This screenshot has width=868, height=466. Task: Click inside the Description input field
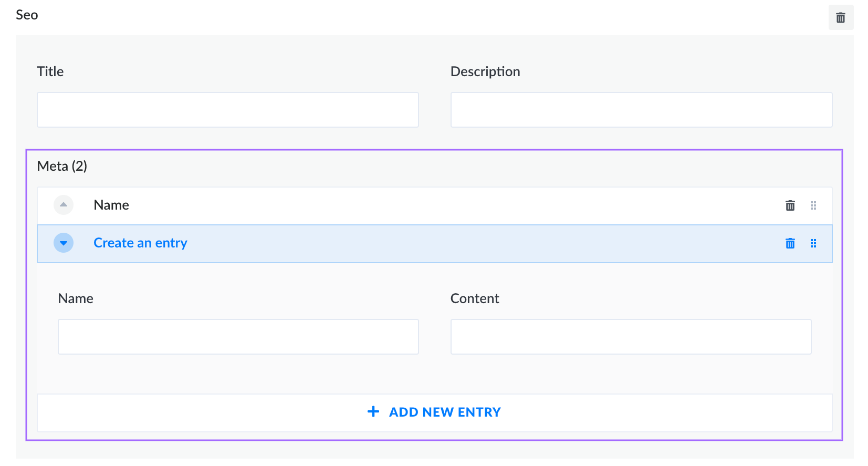tap(641, 109)
